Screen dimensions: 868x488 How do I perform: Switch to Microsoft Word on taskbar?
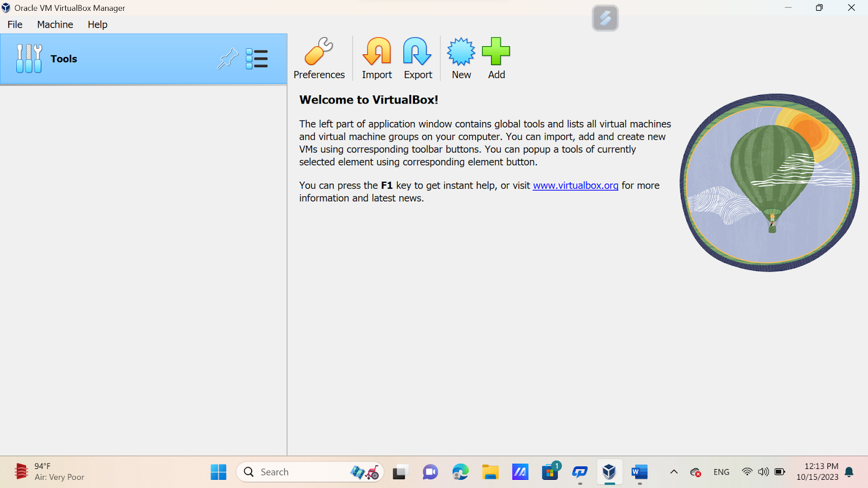[x=640, y=472]
